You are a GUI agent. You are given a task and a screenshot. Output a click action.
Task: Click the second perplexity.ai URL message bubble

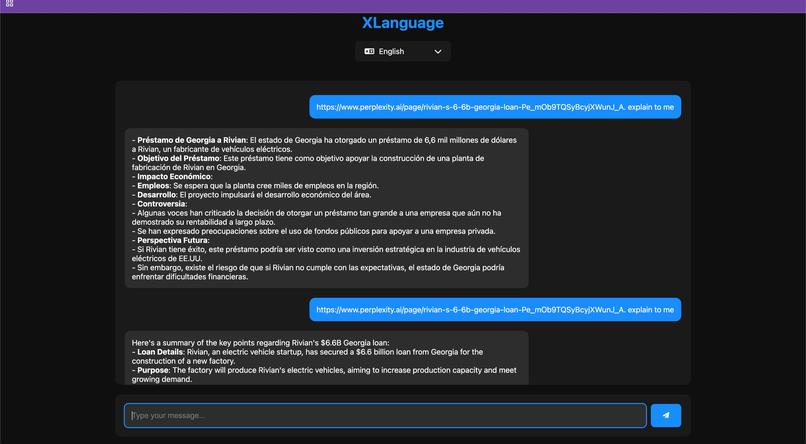coord(495,309)
